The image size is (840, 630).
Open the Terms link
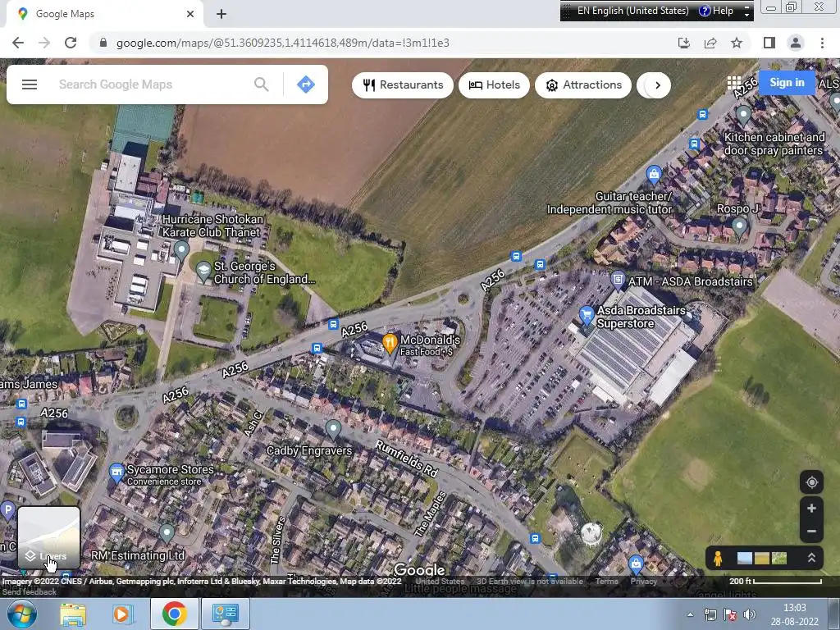pos(606,582)
